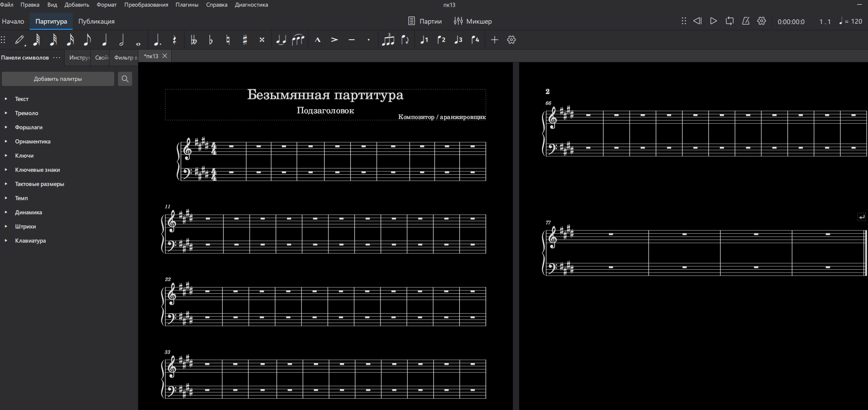Screen dimensions: 868x410
Task: Open the Правка menu
Action: [30, 5]
